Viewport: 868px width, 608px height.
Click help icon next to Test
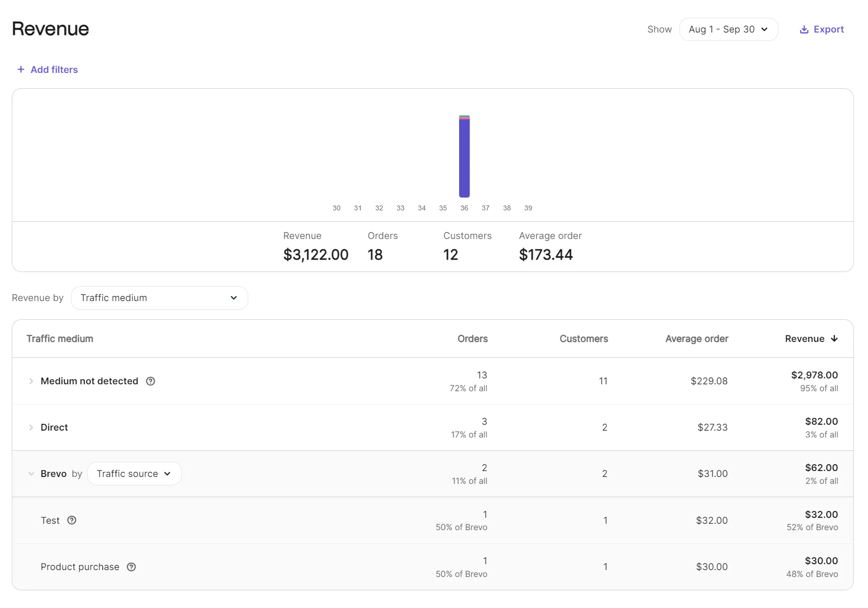(72, 520)
